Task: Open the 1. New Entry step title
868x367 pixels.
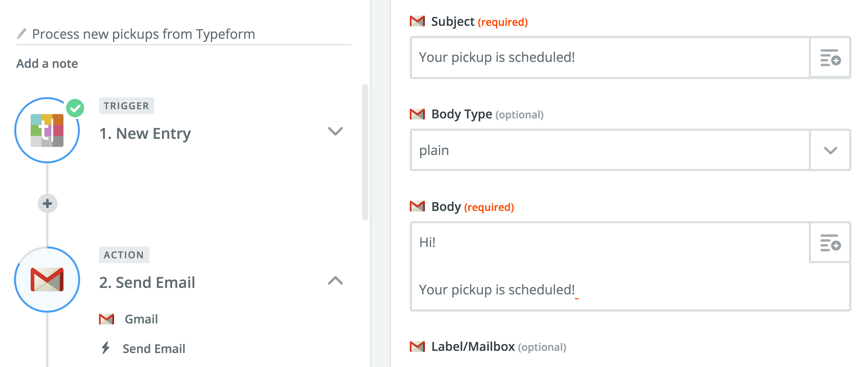Action: pyautogui.click(x=145, y=133)
